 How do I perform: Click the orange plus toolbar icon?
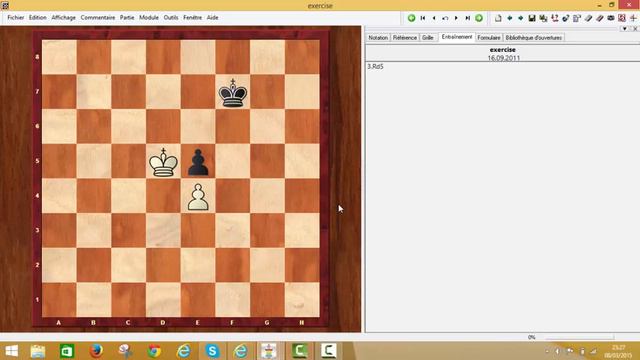click(x=633, y=18)
